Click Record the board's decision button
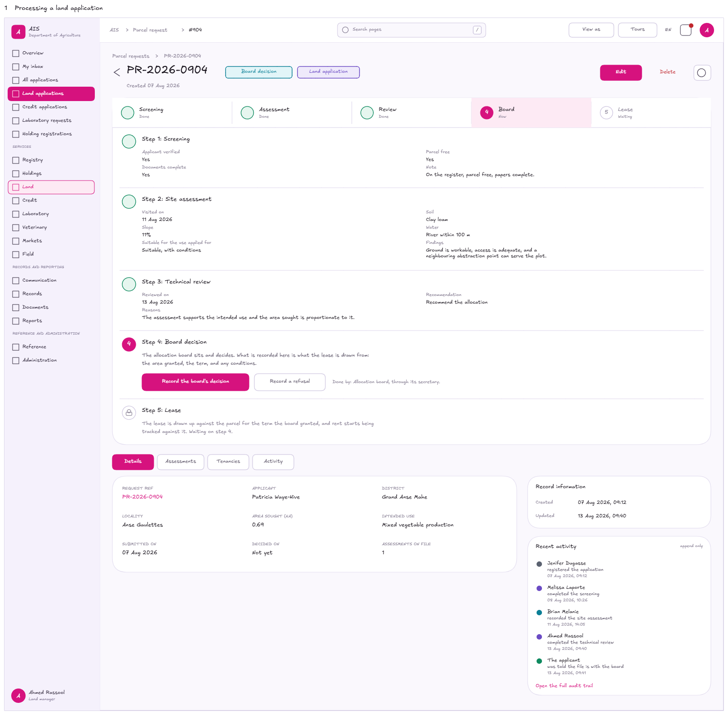 [195, 382]
